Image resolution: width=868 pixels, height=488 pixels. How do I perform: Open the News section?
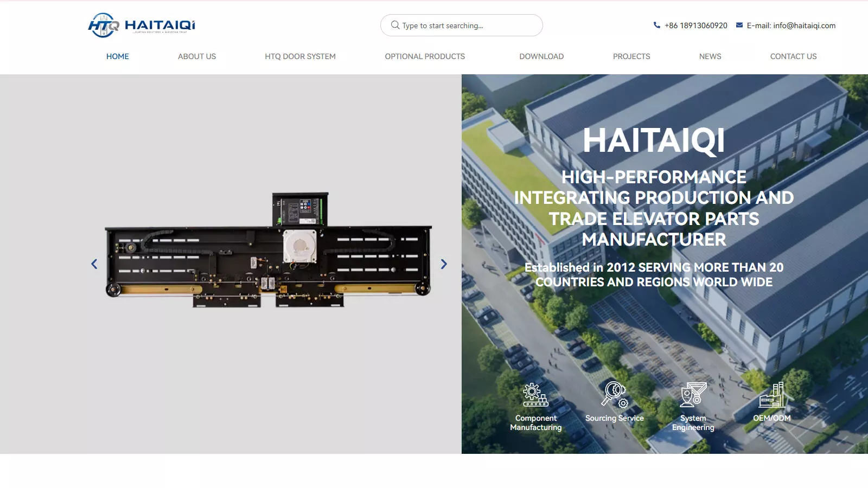[710, 56]
